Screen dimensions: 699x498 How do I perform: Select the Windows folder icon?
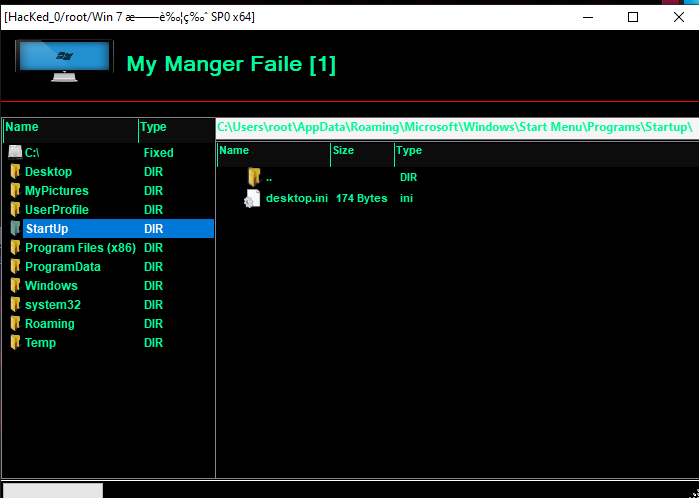tap(15, 286)
